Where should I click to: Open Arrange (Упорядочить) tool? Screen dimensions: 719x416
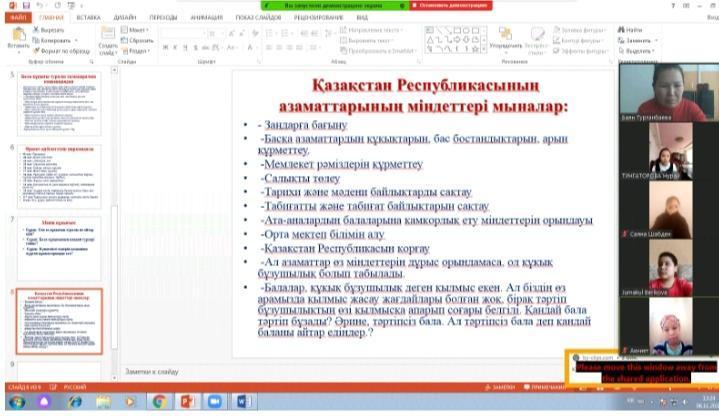[x=505, y=39]
